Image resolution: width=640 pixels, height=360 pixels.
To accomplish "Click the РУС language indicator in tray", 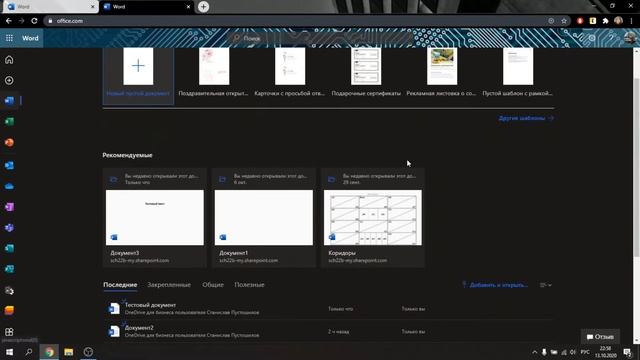I will [585, 352].
